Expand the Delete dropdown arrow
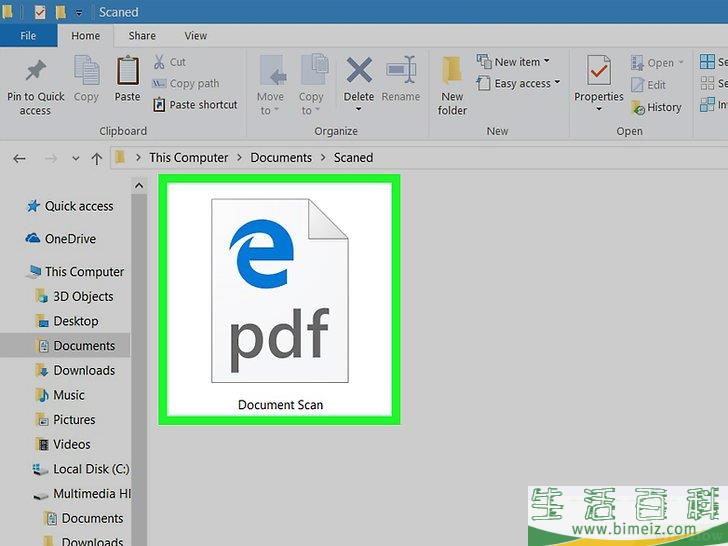Image resolution: width=728 pixels, height=546 pixels. click(358, 110)
